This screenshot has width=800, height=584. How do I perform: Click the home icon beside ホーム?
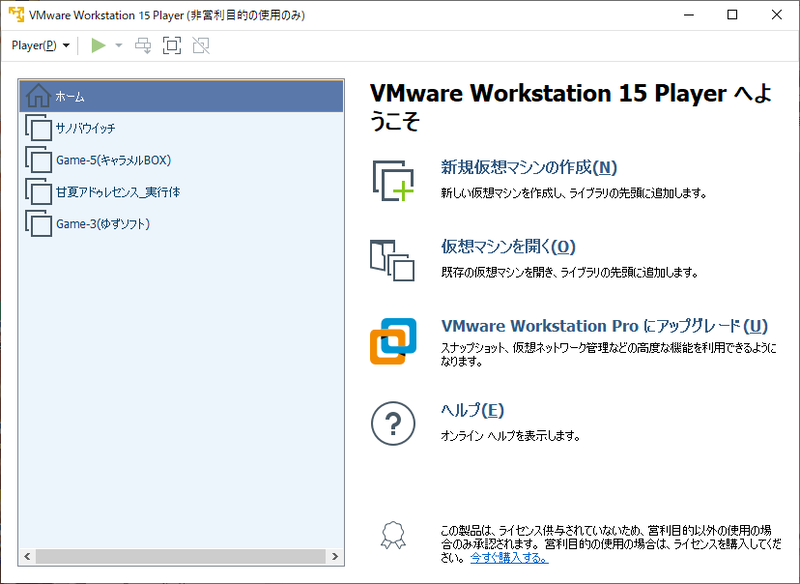(38, 95)
